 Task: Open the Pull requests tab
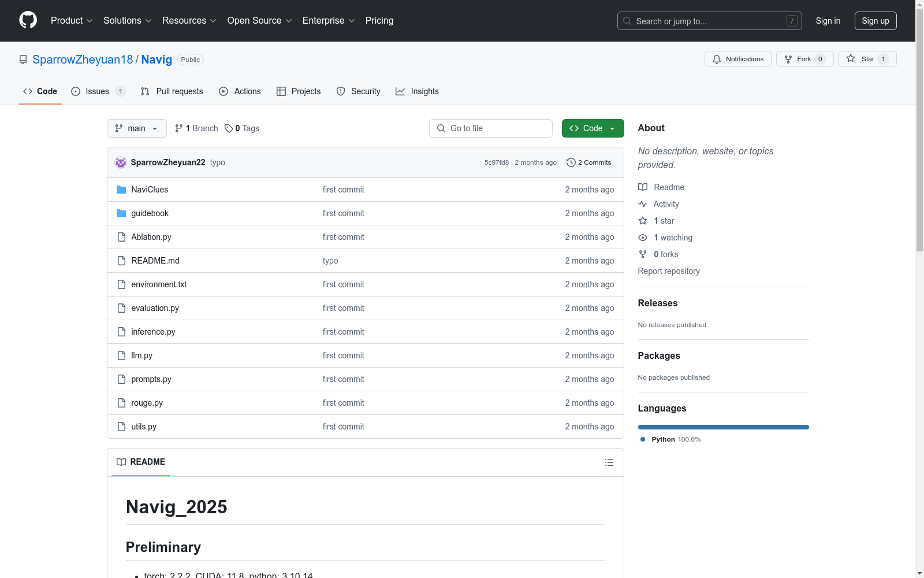pyautogui.click(x=172, y=91)
